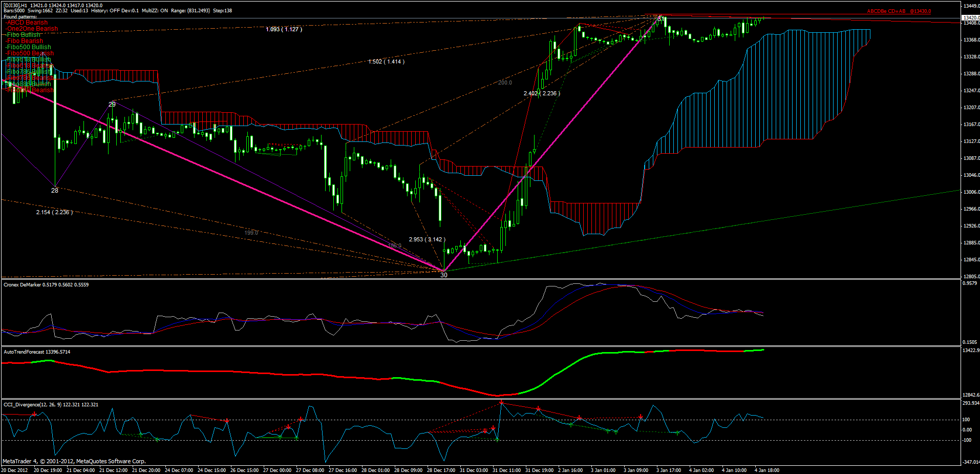Screen dimensions: 980x474
Task: Click the AutoTrendForecast scale value '13422.9'
Action: coord(971,351)
